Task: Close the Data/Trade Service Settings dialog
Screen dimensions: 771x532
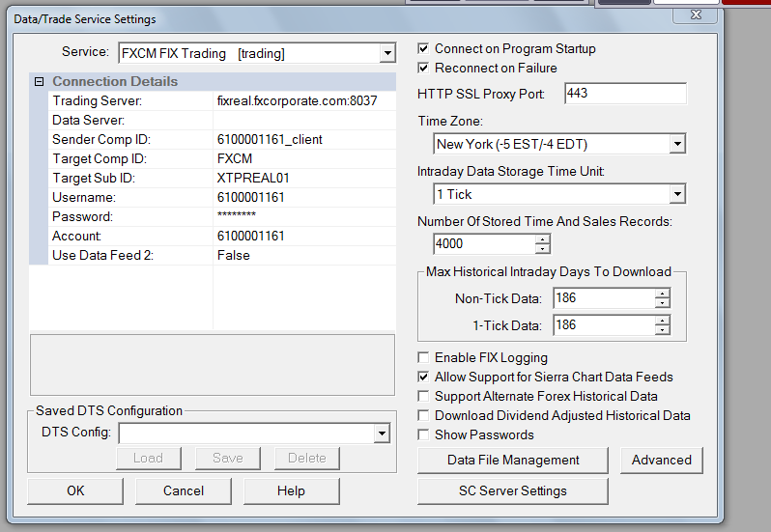Action: 696,14
